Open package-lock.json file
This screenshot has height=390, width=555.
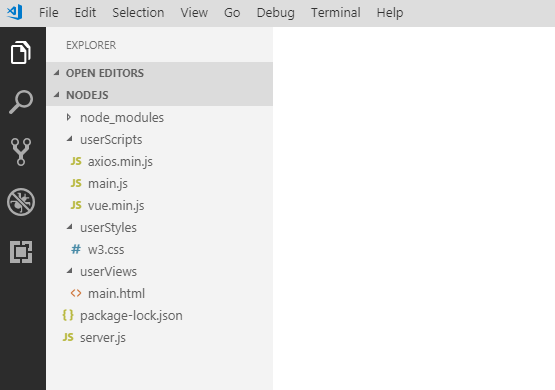click(131, 315)
